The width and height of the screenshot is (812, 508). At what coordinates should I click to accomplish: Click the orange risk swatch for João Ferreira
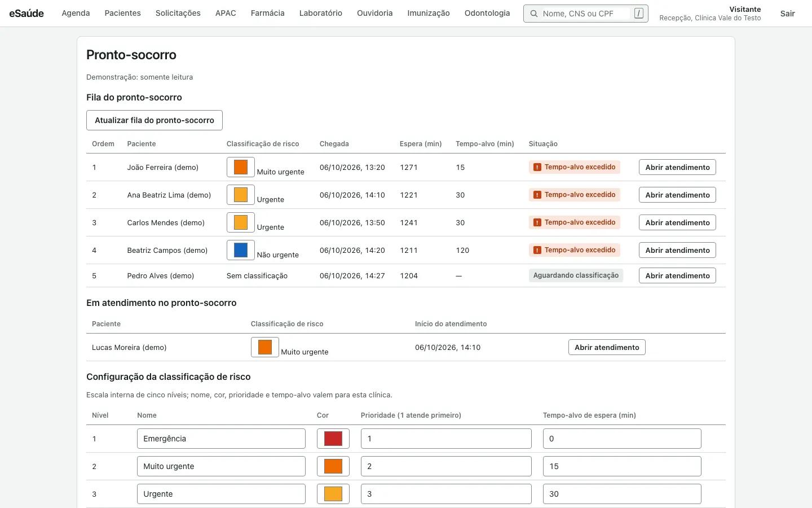click(x=241, y=167)
